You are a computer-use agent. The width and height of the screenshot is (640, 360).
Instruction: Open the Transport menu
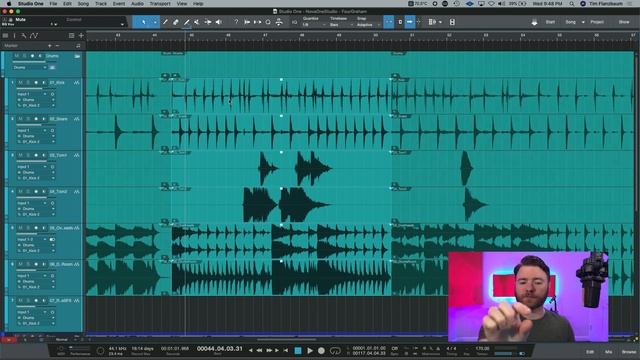click(x=160, y=3)
